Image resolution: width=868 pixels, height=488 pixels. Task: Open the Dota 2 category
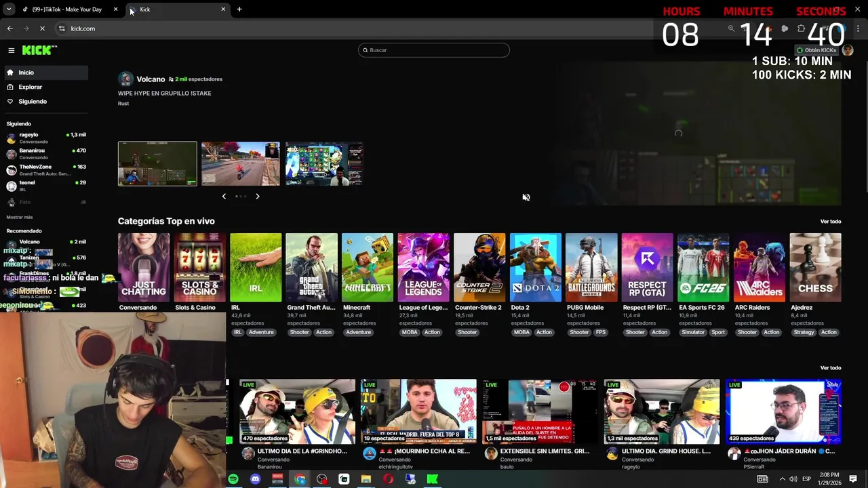click(x=536, y=268)
